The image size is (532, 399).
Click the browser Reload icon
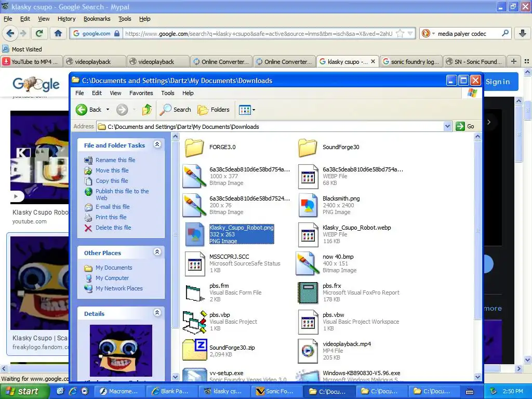(x=39, y=33)
